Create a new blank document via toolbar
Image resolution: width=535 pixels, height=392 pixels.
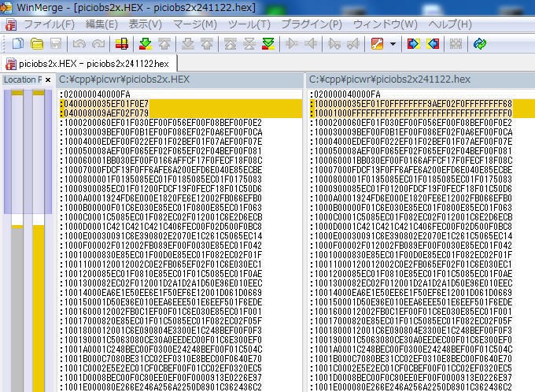pyautogui.click(x=18, y=44)
